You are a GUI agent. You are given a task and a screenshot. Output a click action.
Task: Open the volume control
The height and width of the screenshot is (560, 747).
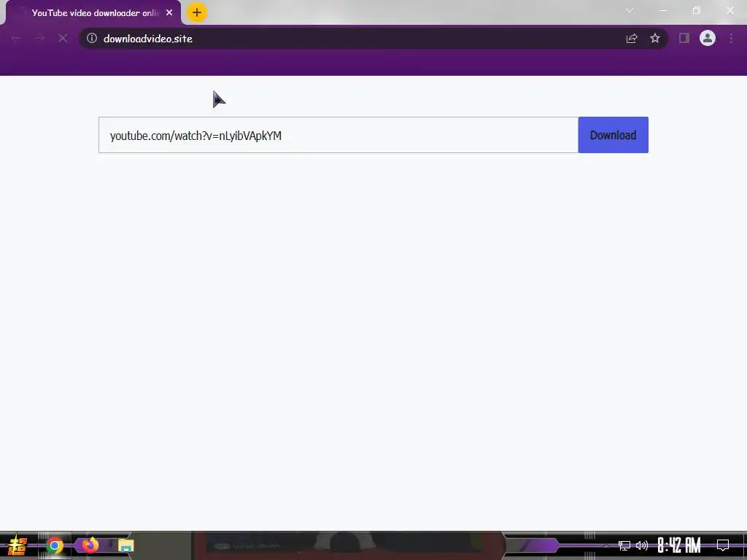coord(642,545)
